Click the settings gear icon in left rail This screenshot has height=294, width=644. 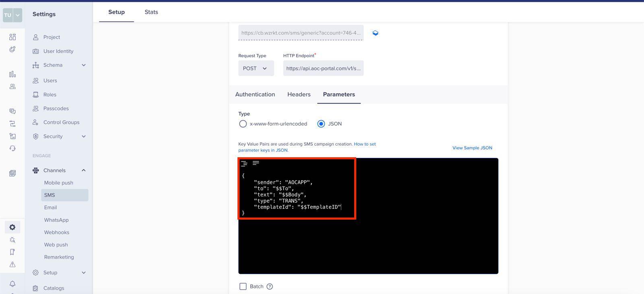[x=12, y=227]
